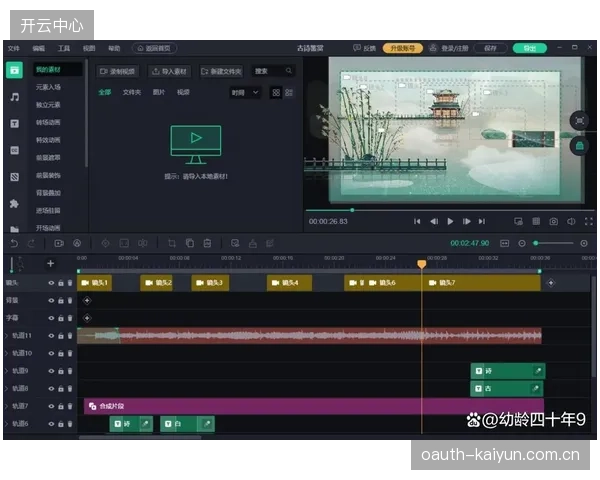Open the music library sidebar icon
Image resolution: width=600 pixels, height=480 pixels.
click(x=15, y=97)
